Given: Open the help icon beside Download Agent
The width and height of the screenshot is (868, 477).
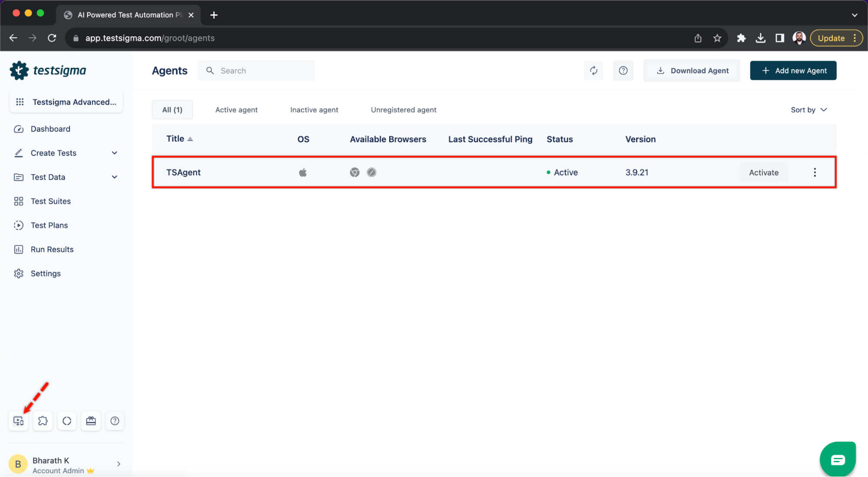Looking at the screenshot, I should (623, 71).
